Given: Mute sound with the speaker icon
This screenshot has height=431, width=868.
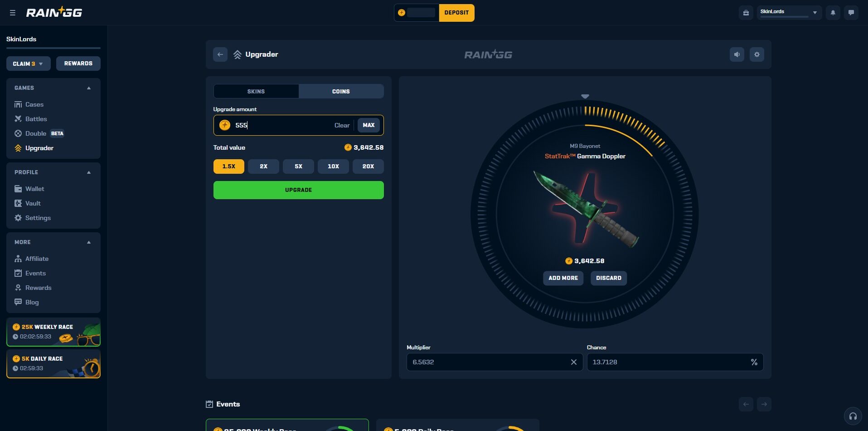Looking at the screenshot, I should pos(737,54).
